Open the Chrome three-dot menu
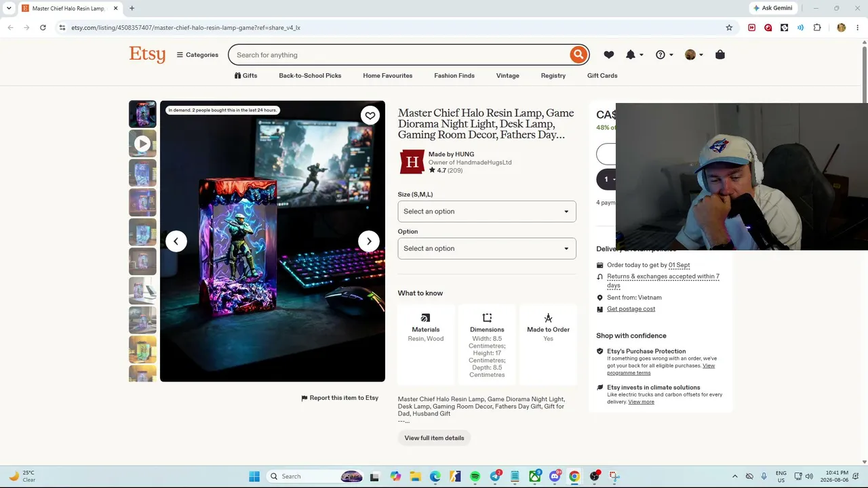 tap(858, 28)
